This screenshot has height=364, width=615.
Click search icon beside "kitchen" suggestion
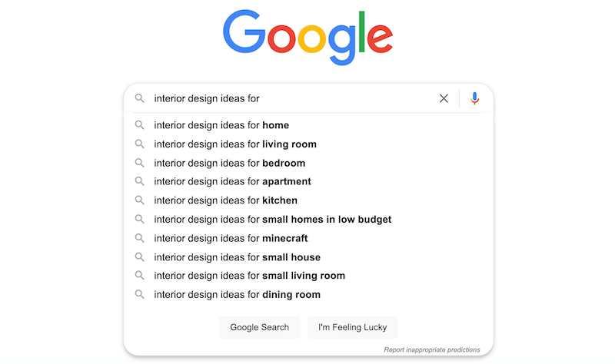140,200
